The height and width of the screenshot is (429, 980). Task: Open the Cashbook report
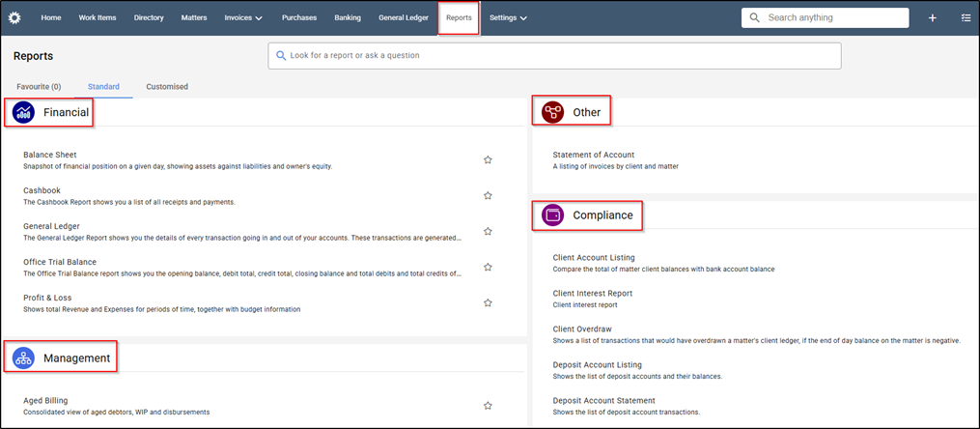pos(42,190)
